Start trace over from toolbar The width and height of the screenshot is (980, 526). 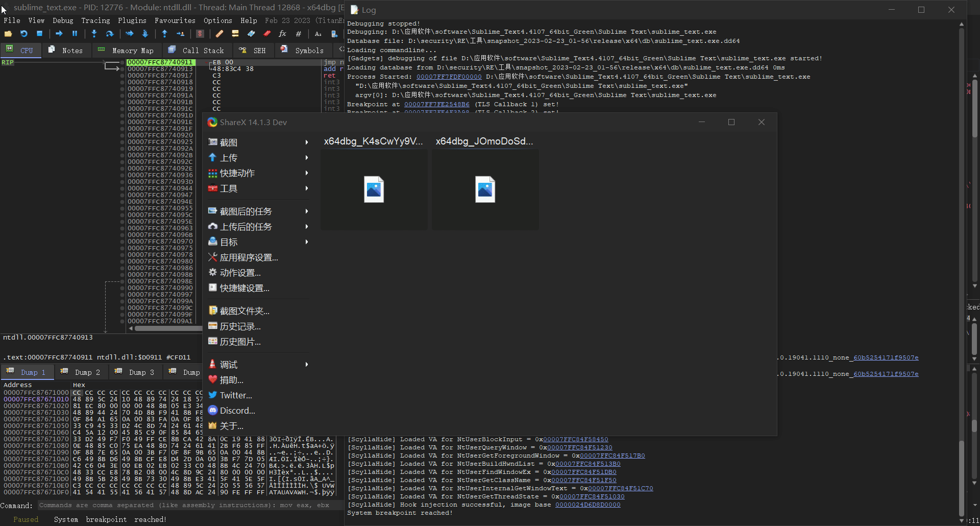145,34
